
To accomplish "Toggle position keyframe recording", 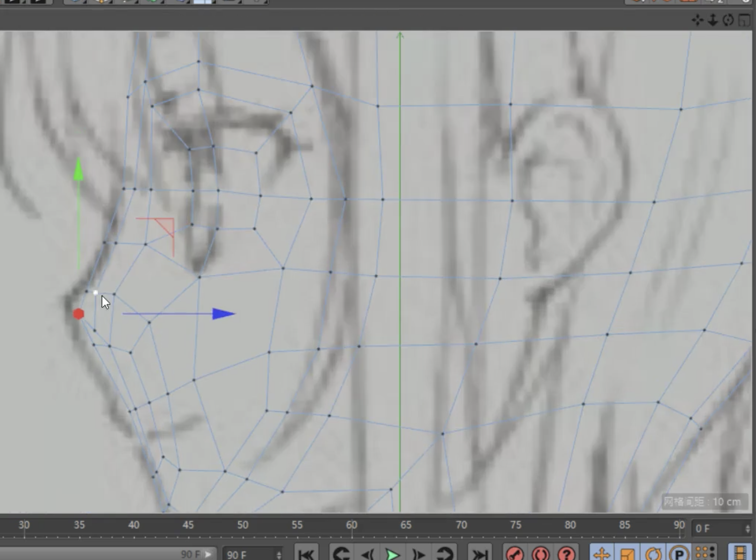I will click(x=601, y=554).
